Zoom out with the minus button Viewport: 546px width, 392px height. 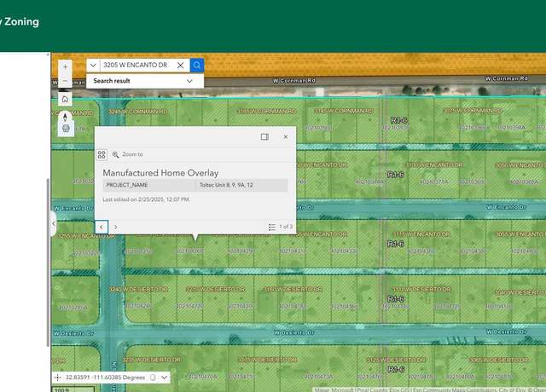[x=65, y=81]
